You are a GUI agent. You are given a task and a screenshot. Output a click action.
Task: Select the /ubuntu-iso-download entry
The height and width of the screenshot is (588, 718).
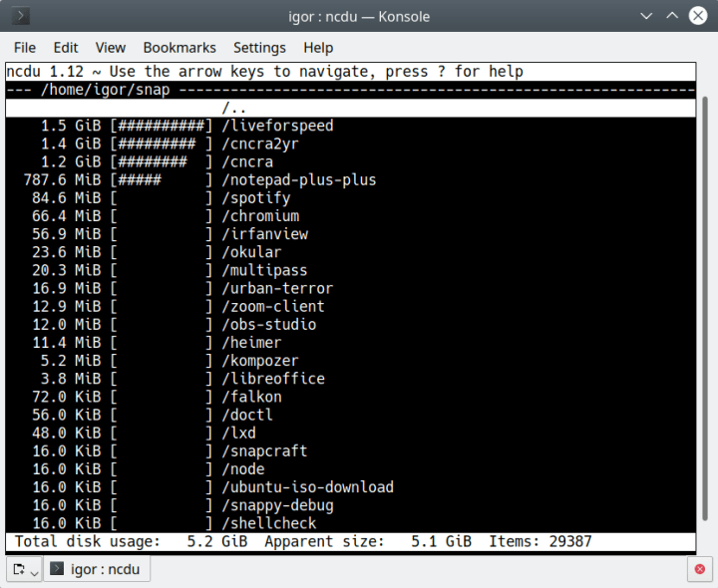pyautogui.click(x=351, y=487)
